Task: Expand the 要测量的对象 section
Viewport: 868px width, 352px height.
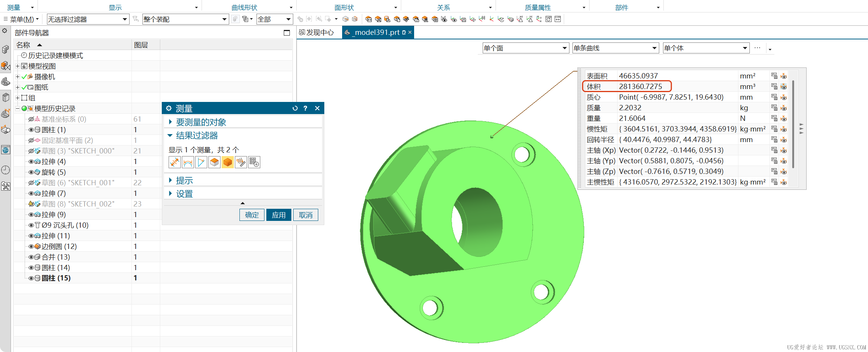Action: coord(201,122)
